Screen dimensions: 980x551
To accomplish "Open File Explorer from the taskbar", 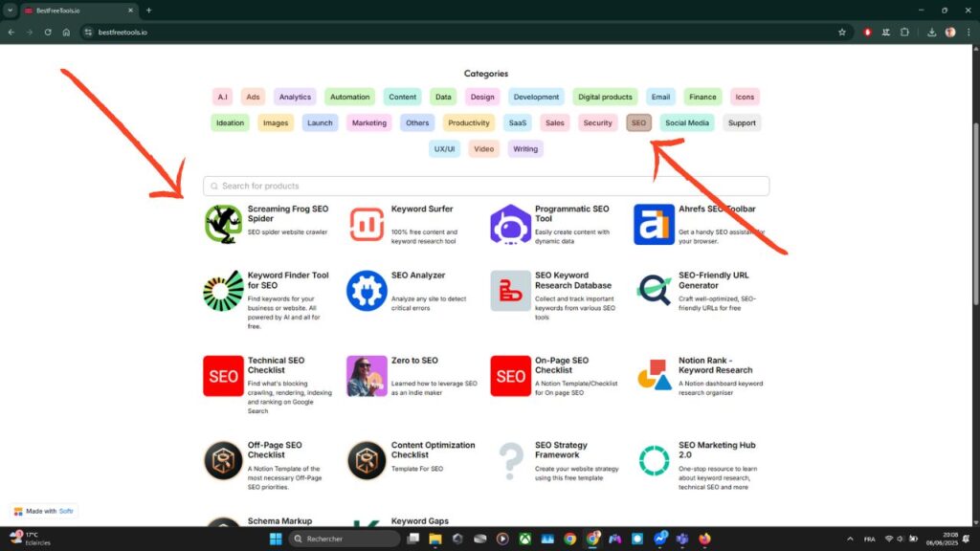I will 435,539.
